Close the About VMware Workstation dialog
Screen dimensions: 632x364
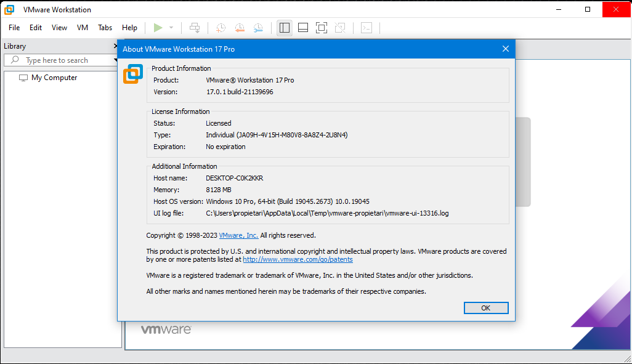[x=506, y=49]
